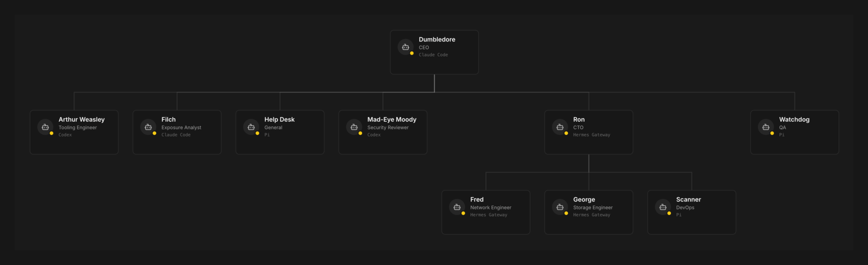Viewport: 868px width, 265px height.
Task: Click Hermes Gateway label under Ron
Action: 592,135
